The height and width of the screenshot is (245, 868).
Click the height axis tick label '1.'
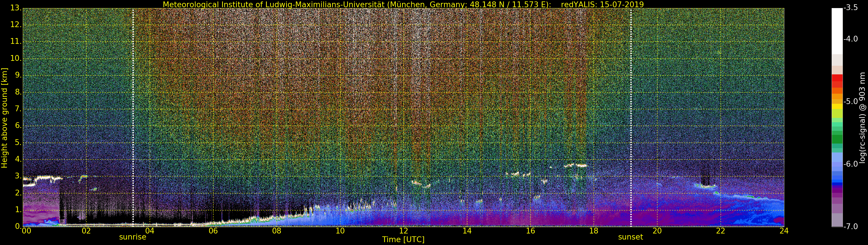click(x=18, y=210)
